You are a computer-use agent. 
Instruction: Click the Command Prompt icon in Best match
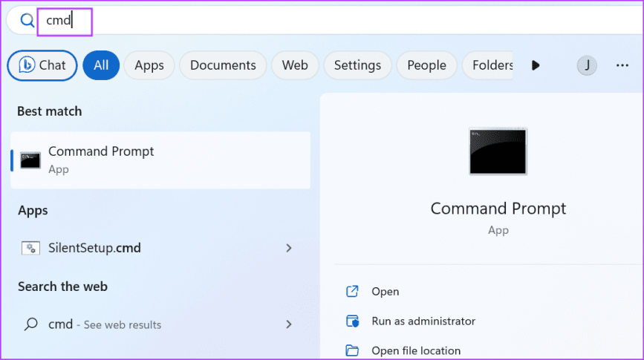pos(30,160)
